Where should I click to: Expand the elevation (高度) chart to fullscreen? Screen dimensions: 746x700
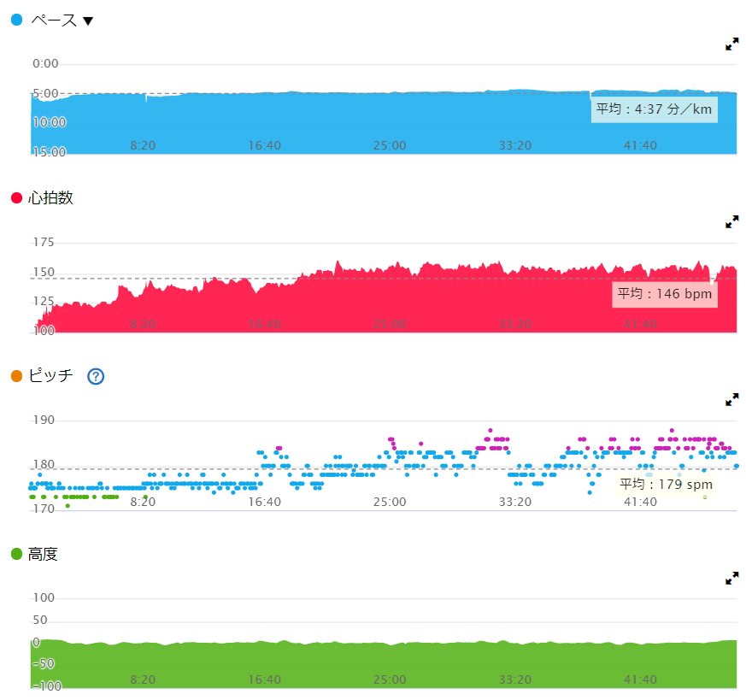coord(731,579)
